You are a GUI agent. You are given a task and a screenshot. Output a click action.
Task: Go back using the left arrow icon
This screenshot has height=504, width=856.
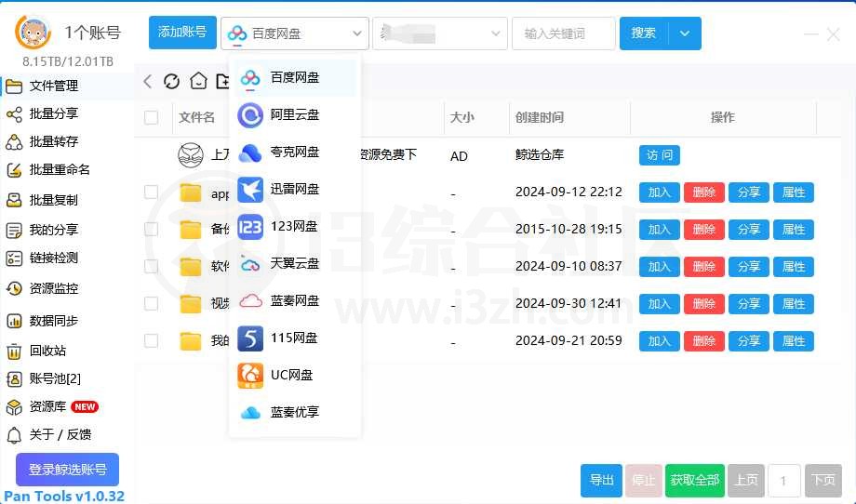click(147, 81)
